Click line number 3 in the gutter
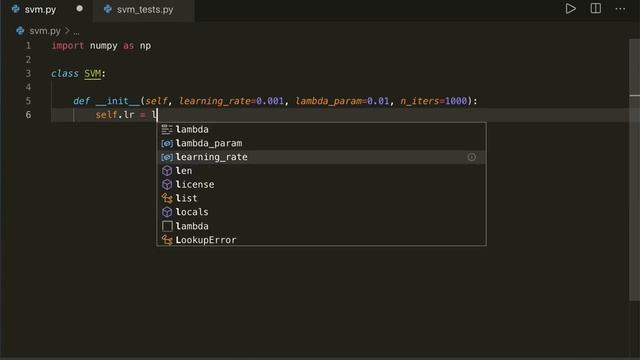 [28, 73]
